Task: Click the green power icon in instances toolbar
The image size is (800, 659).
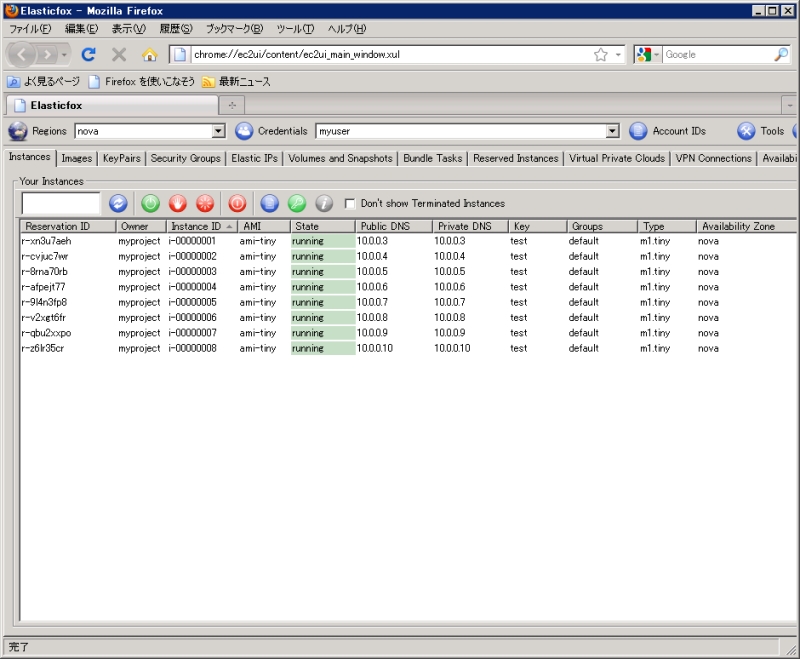Action: point(151,203)
